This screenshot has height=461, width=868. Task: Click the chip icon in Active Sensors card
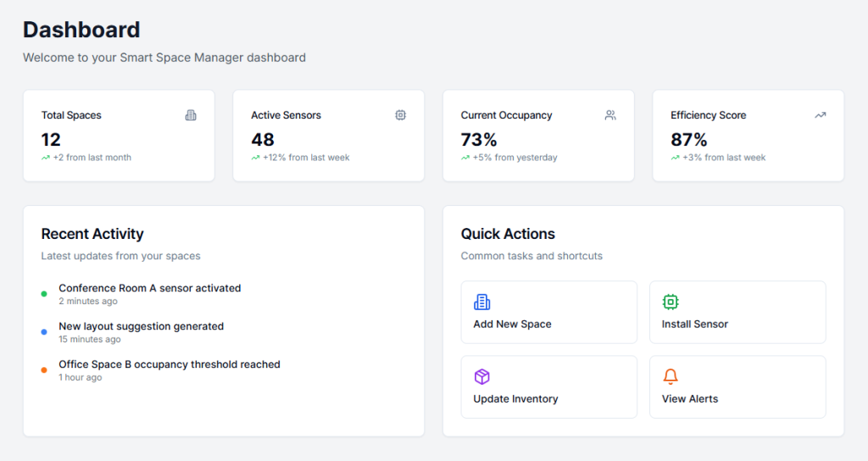400,115
